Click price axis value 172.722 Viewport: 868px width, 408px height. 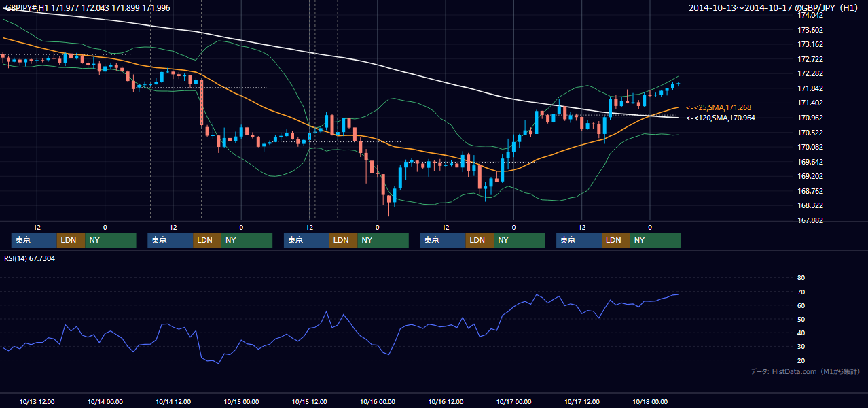pyautogui.click(x=810, y=59)
